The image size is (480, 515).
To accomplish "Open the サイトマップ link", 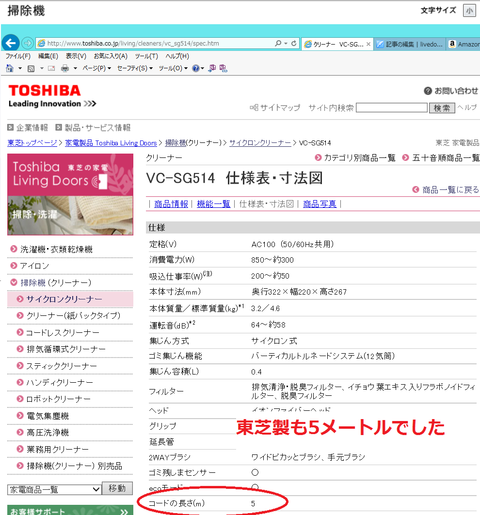I will click(x=275, y=108).
